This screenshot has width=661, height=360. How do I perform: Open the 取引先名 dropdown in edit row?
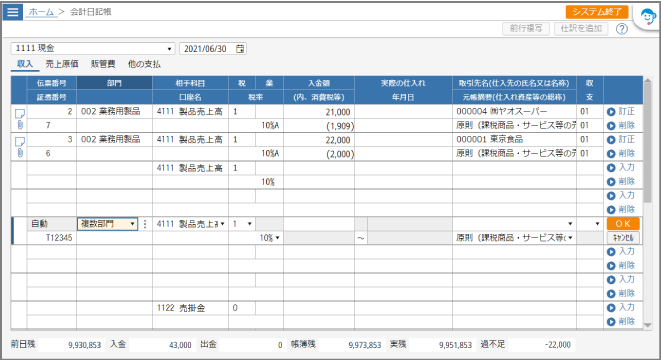point(570,224)
